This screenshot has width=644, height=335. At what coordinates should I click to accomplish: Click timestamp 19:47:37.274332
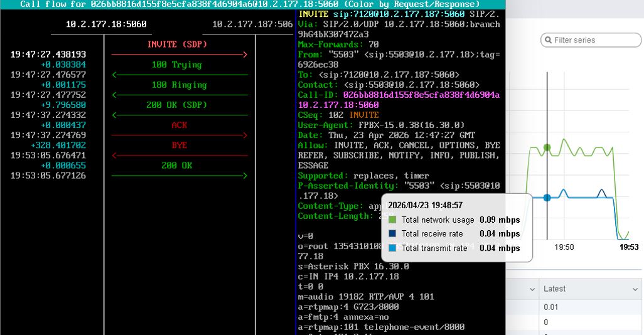pyautogui.click(x=48, y=115)
